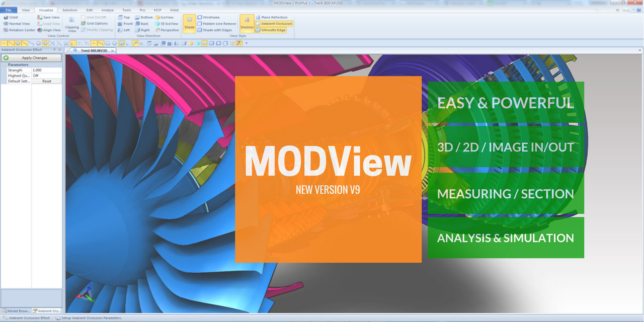Switch to Ambient Occlusion panel tab

[47, 311]
